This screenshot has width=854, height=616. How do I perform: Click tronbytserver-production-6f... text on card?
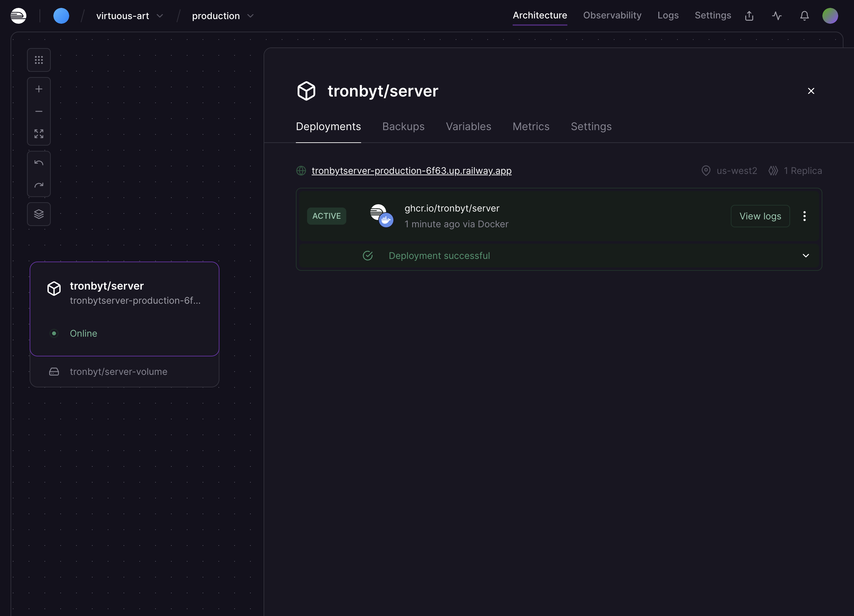135,300
